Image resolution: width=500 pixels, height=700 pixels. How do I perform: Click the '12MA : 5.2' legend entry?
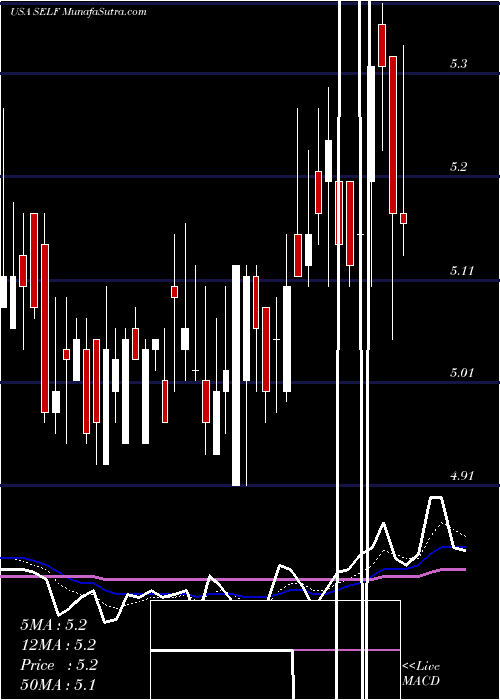58,645
